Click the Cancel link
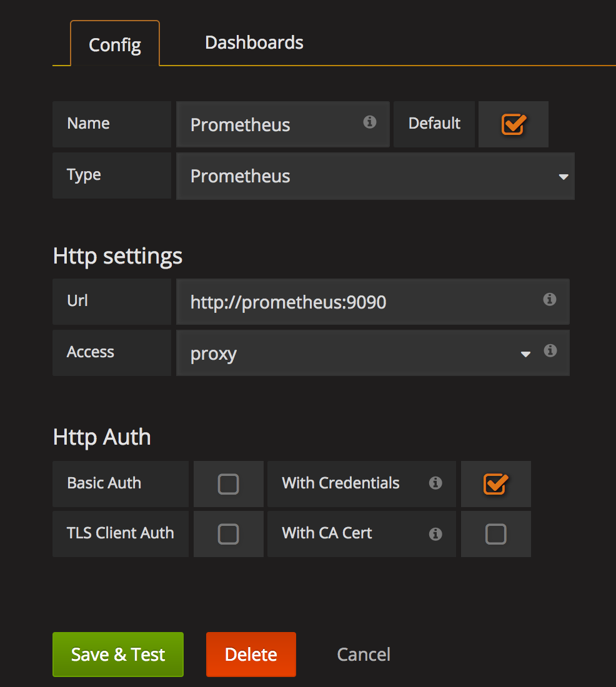Screen dimensions: 616x687 tap(364, 654)
